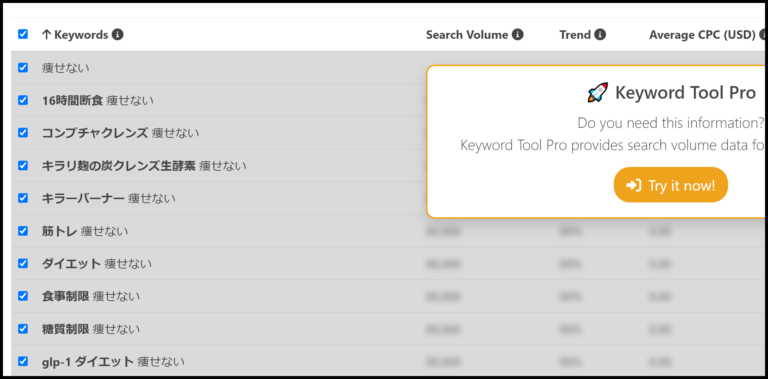Click the Search Volume info icon

coord(518,35)
